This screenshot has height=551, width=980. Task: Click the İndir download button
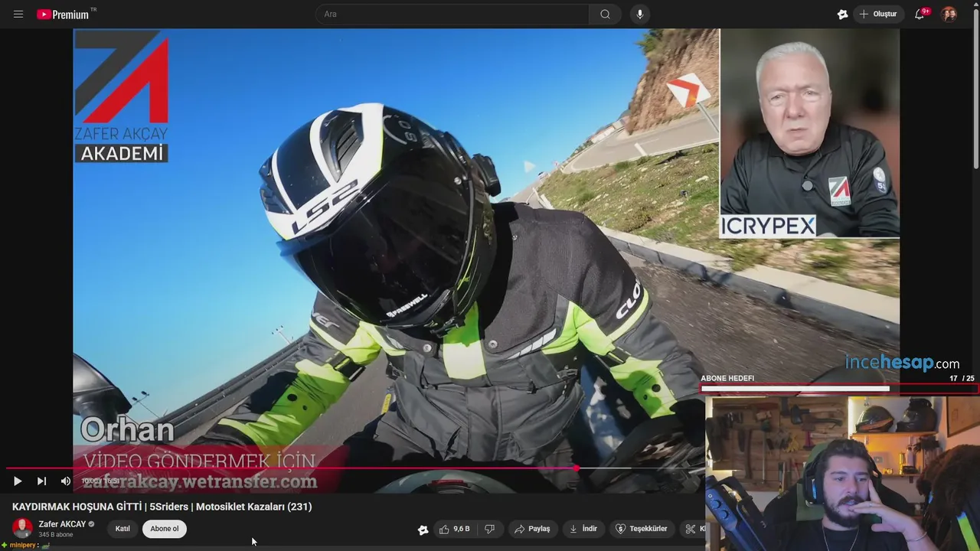pos(583,529)
